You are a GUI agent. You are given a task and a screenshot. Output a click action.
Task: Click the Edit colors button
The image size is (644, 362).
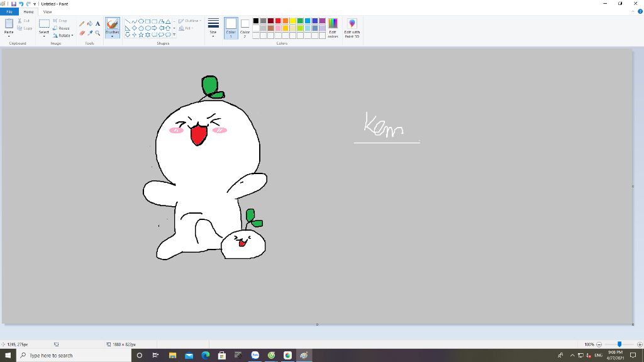click(x=333, y=28)
